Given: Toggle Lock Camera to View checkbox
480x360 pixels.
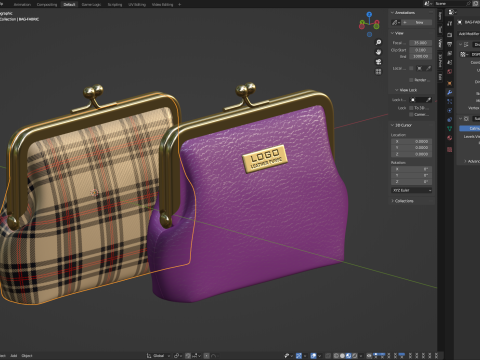Looking at the screenshot, I should coord(411,114).
